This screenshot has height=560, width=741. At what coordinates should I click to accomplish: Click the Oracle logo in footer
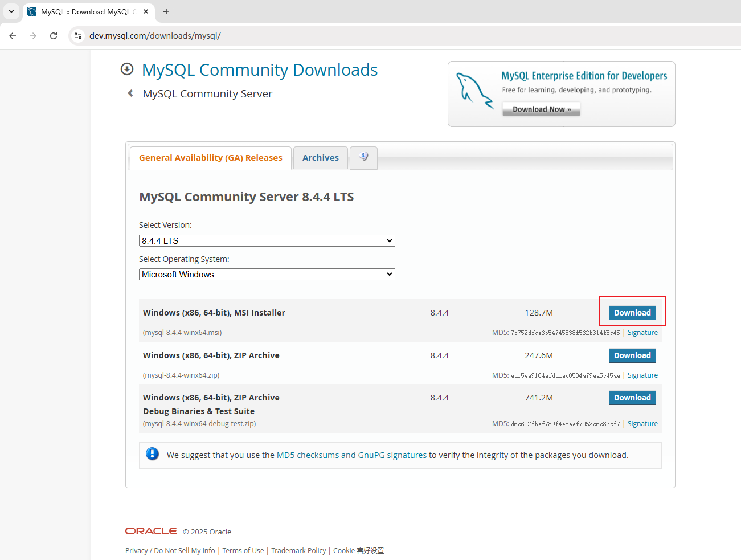(151, 531)
